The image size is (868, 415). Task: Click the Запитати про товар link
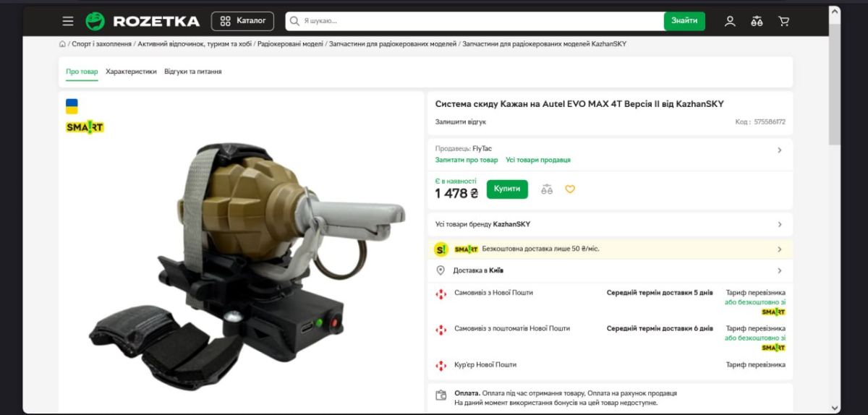tap(467, 160)
